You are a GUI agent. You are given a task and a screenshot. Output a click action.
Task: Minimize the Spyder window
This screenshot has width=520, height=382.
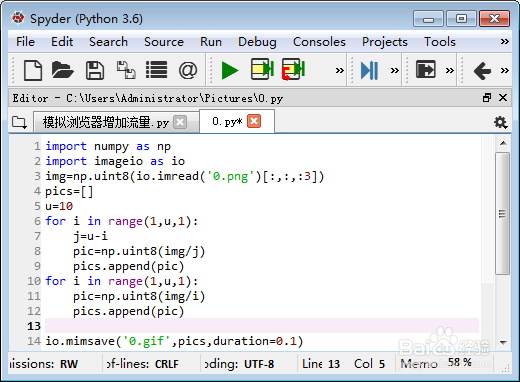428,18
